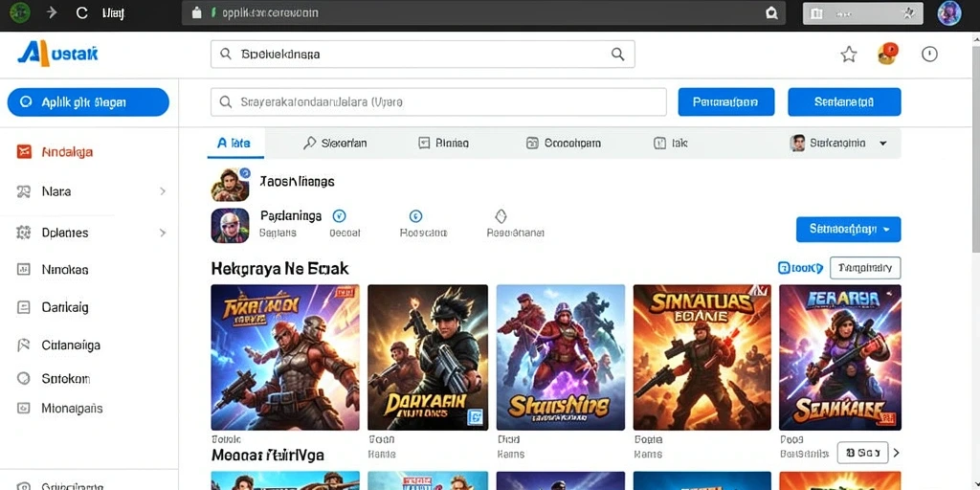This screenshot has height=490, width=980.
Task: Click the browser forward arrow
Action: 52,13
